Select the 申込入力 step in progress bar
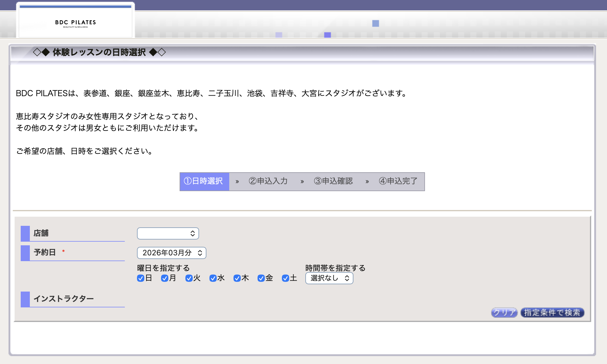Image resolution: width=607 pixels, height=364 pixels. point(268,181)
